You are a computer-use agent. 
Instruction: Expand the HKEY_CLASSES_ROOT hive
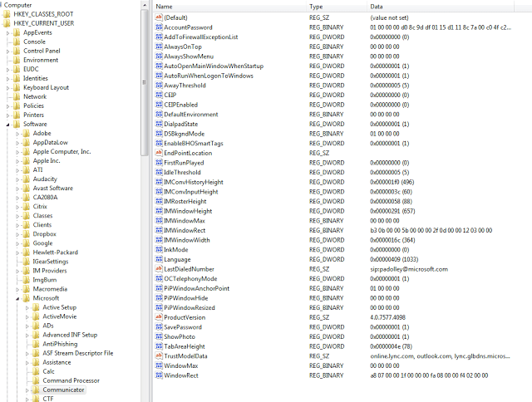3,14
